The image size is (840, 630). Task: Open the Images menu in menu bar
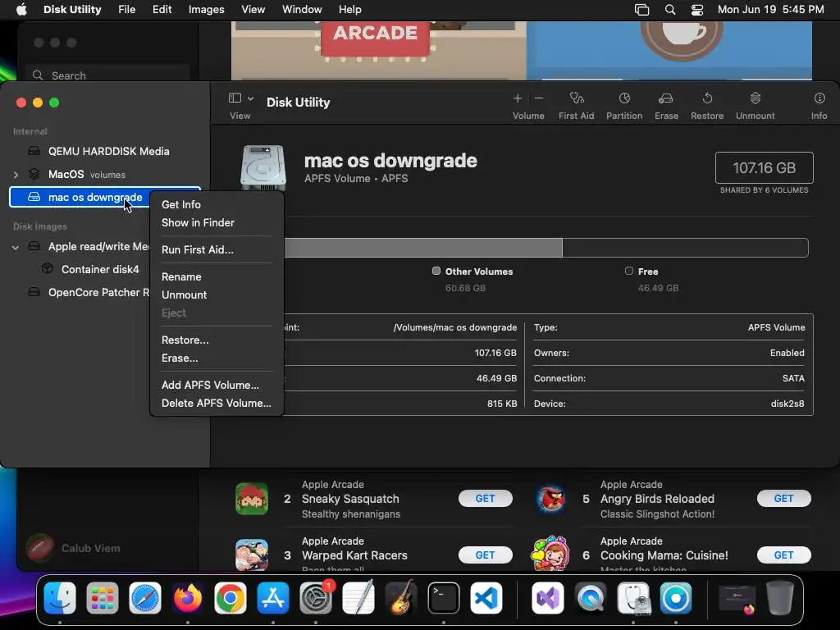[206, 10]
